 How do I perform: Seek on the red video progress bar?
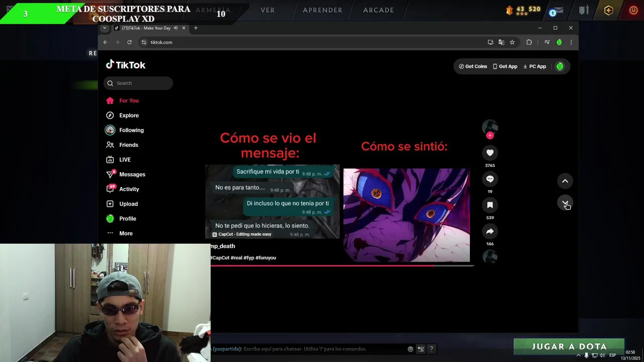click(342, 265)
